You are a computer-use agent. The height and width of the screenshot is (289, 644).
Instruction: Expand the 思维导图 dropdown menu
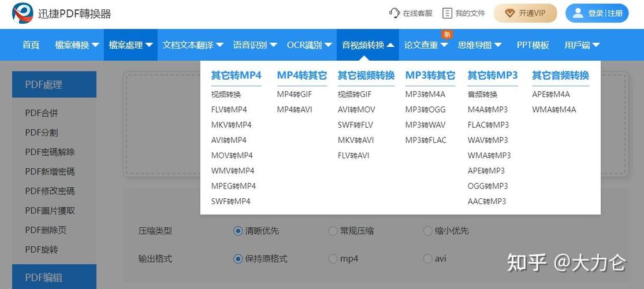click(x=480, y=45)
